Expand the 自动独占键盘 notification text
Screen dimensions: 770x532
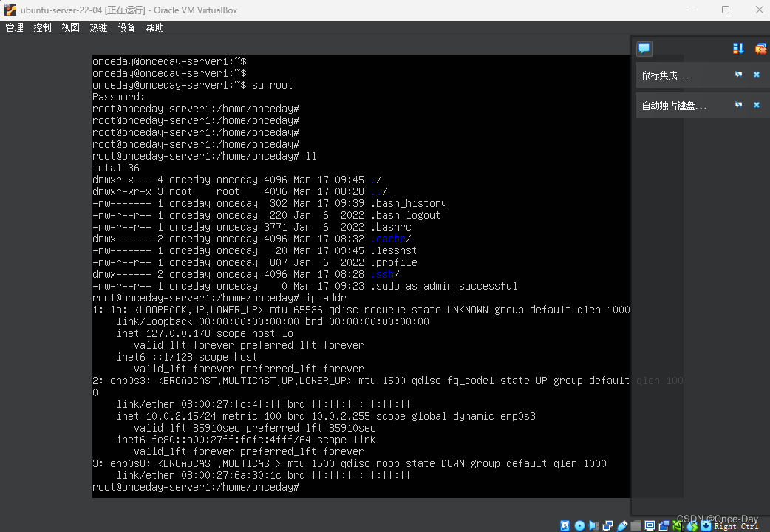point(674,106)
